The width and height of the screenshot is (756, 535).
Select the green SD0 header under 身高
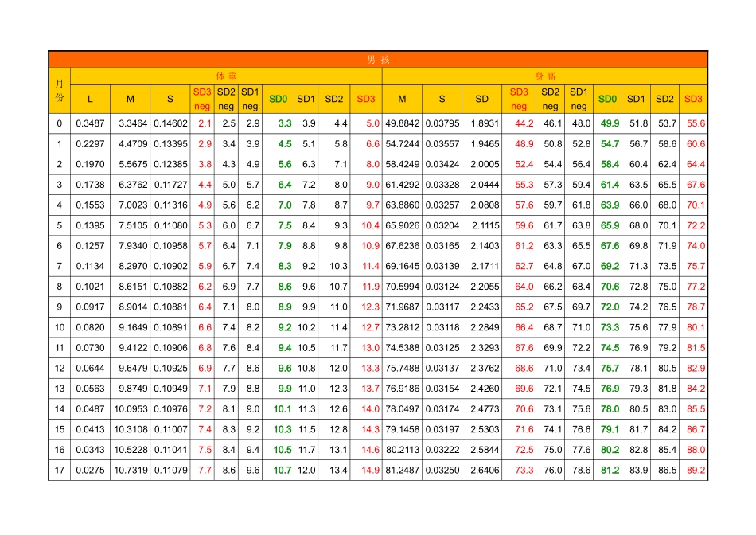click(x=607, y=99)
